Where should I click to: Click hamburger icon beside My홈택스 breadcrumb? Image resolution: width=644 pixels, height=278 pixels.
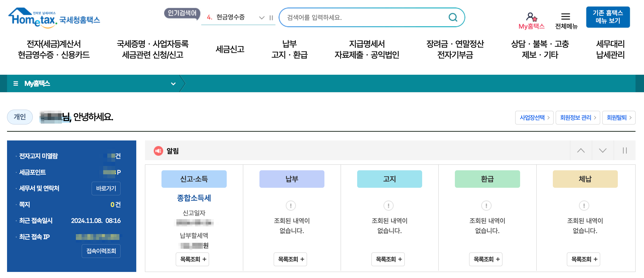point(16,83)
